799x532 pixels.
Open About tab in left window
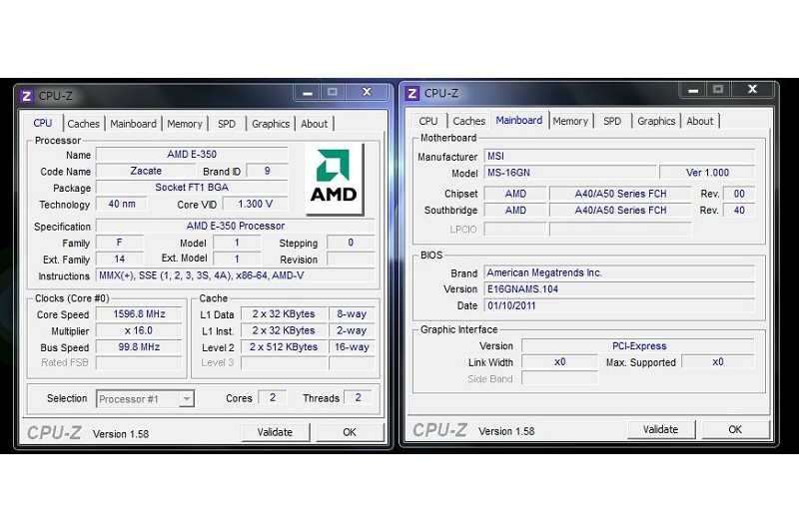pyautogui.click(x=314, y=124)
